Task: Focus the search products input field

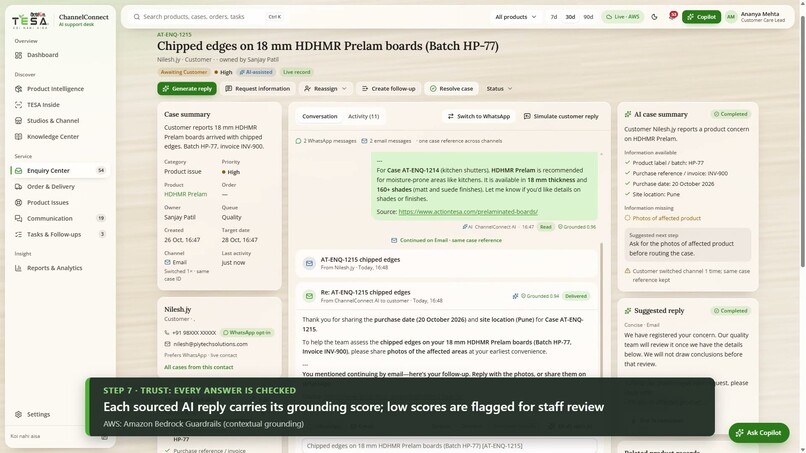Action: pos(204,17)
